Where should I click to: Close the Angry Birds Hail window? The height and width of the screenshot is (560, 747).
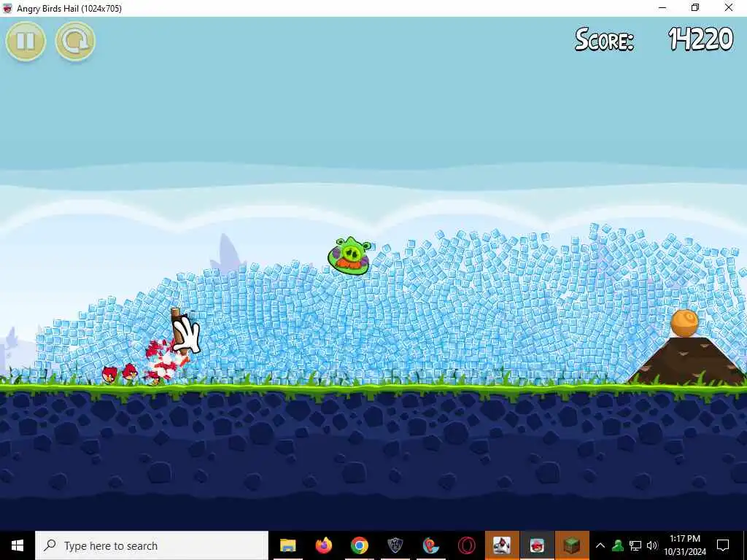[729, 8]
